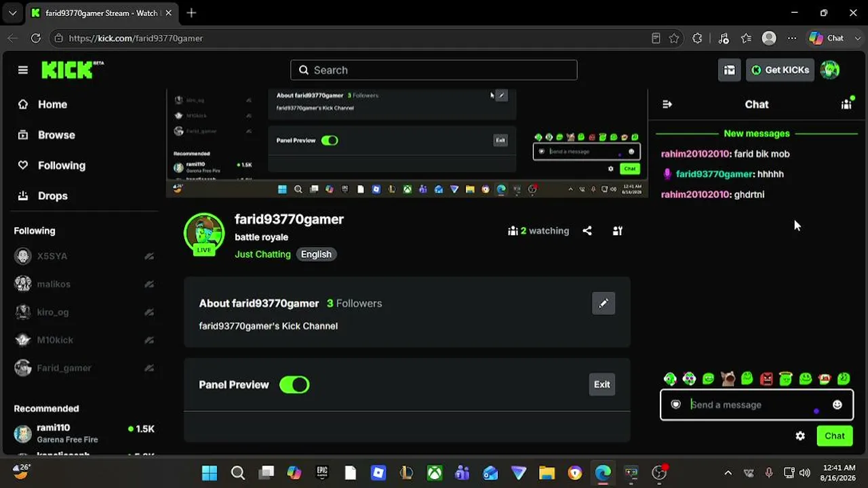Image resolution: width=868 pixels, height=488 pixels.
Task: Toggle notifications for X5SYA channel
Action: click(x=149, y=256)
